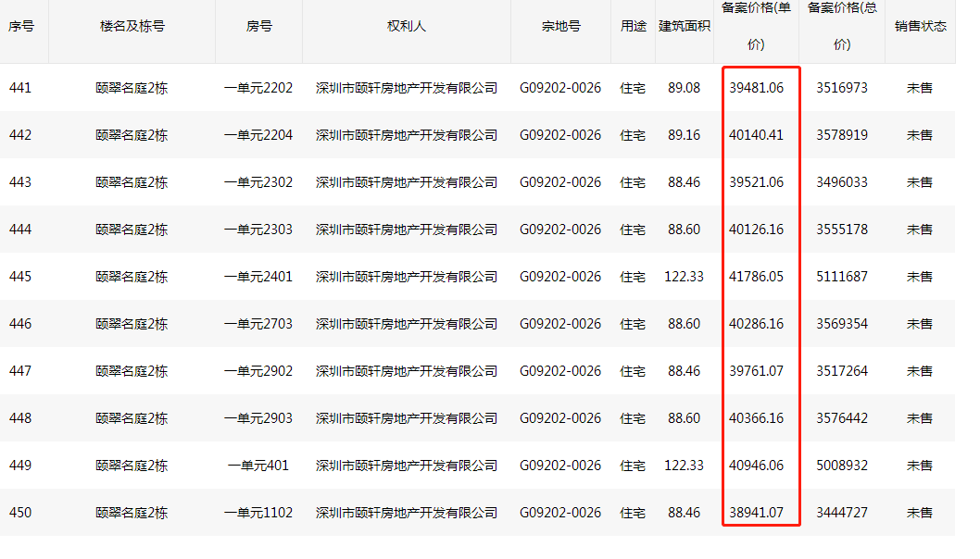Click total price 3569354
980x559 pixels.
tap(842, 324)
